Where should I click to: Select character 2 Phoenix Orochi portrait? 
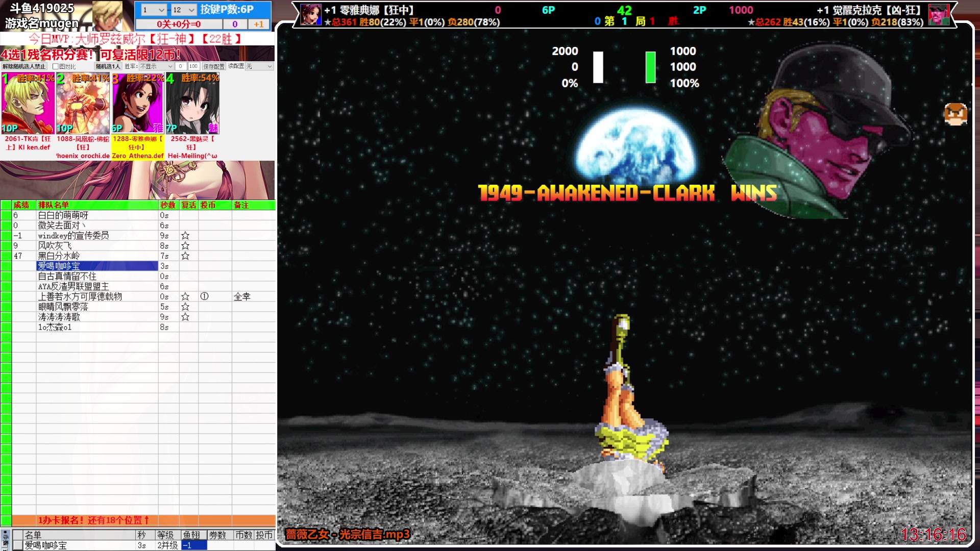pos(83,104)
